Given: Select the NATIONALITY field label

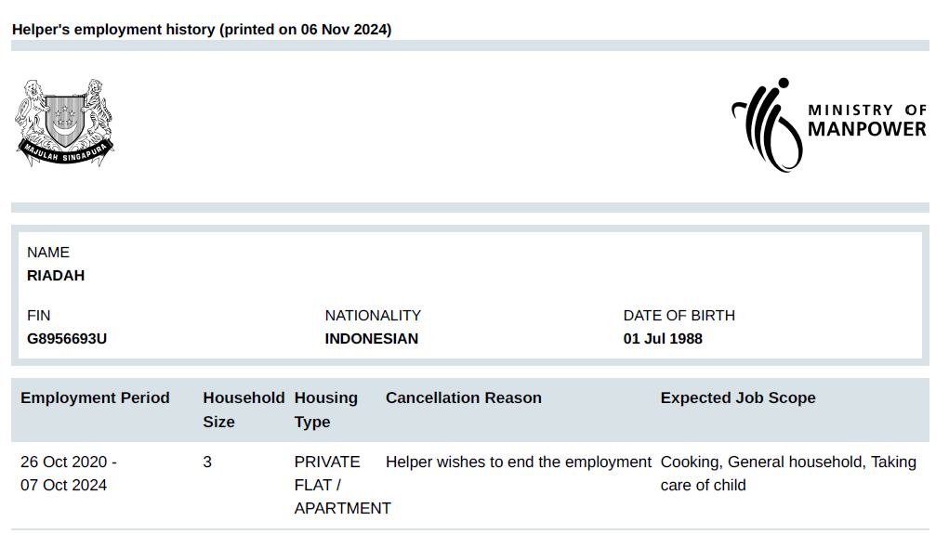Looking at the screenshot, I should [373, 316].
